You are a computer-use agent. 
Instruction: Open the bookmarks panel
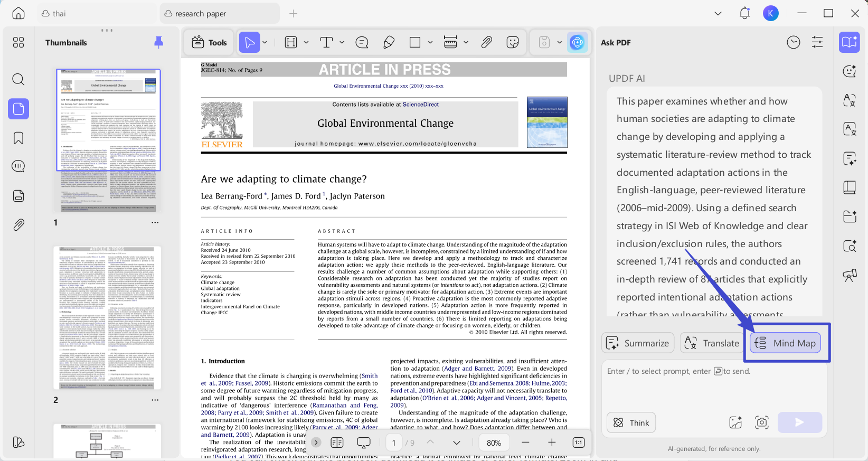click(x=18, y=138)
